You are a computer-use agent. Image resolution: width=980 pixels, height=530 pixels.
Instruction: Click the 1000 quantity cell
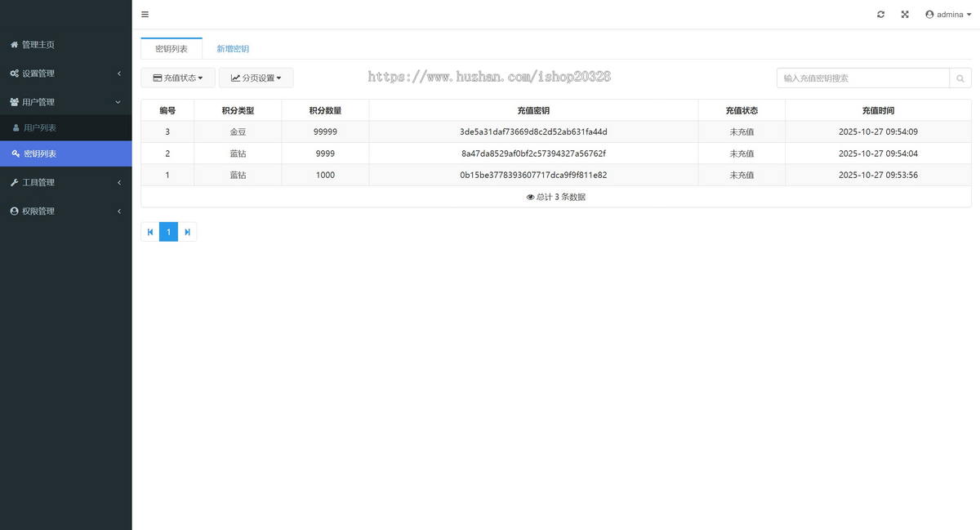coord(325,175)
